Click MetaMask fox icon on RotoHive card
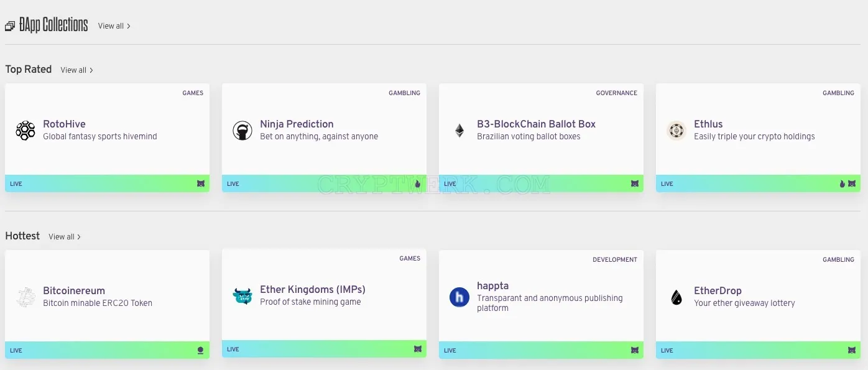The image size is (868, 370). [201, 183]
